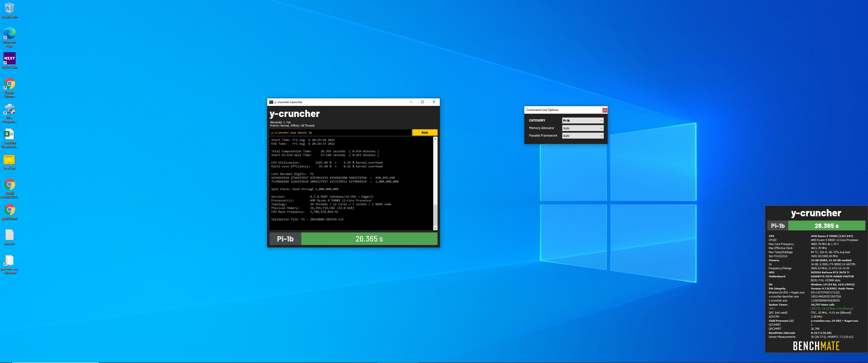Screen dimensions: 868x363
Task: Select the G.Skill F4-3800C14 Chrome shortcut
Action: 9,189
